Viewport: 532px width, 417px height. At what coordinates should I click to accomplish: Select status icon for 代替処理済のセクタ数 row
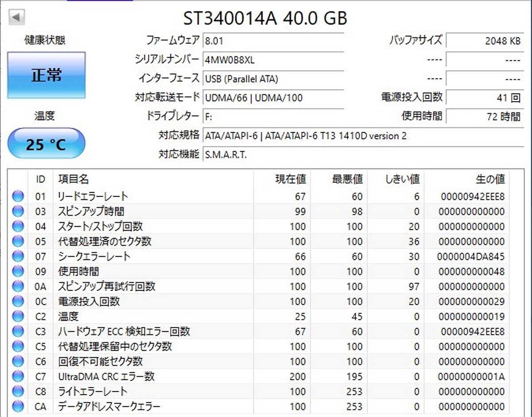(18, 241)
